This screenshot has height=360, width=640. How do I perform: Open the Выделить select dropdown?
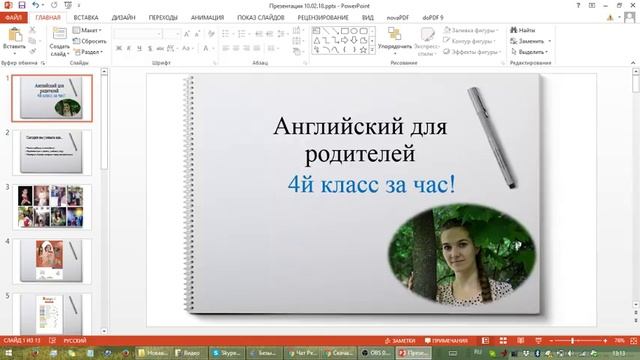click(x=529, y=52)
